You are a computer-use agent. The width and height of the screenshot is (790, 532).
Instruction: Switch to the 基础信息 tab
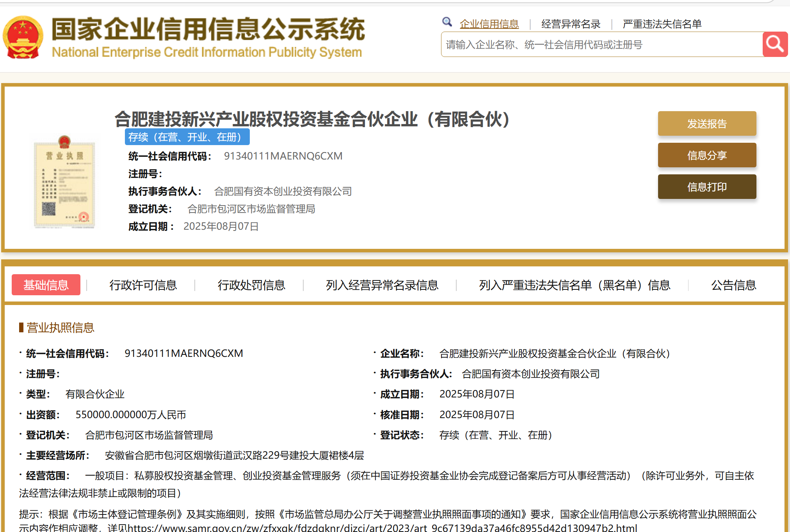[x=46, y=285]
